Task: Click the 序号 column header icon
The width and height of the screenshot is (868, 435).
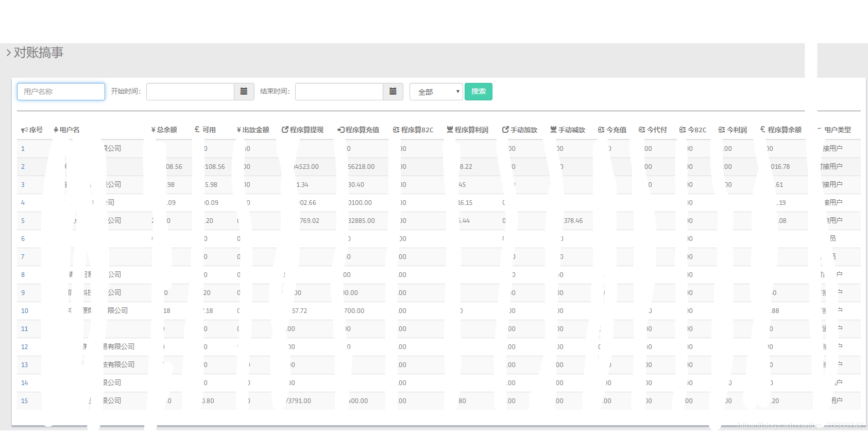Action: [x=24, y=130]
